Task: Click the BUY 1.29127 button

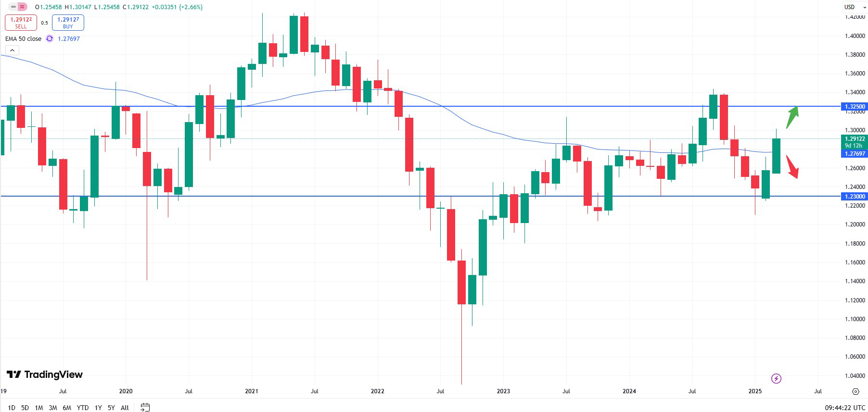Action: pos(68,23)
